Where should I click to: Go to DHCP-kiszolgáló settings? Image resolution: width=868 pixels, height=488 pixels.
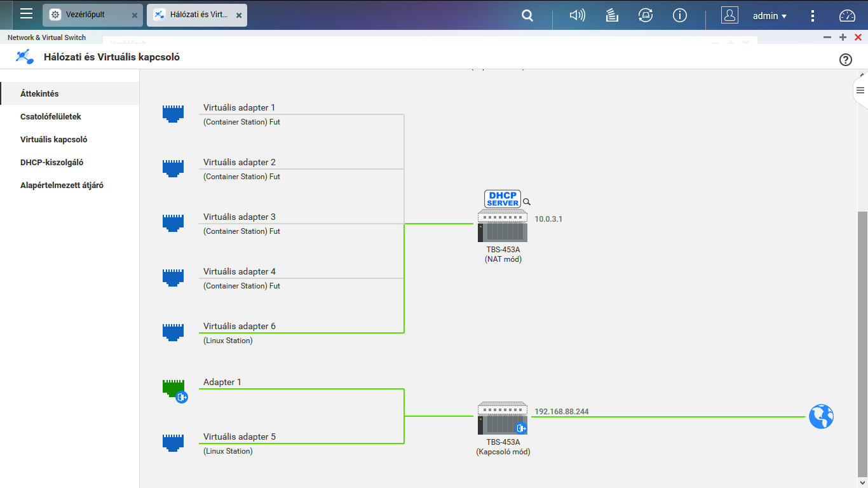(51, 163)
